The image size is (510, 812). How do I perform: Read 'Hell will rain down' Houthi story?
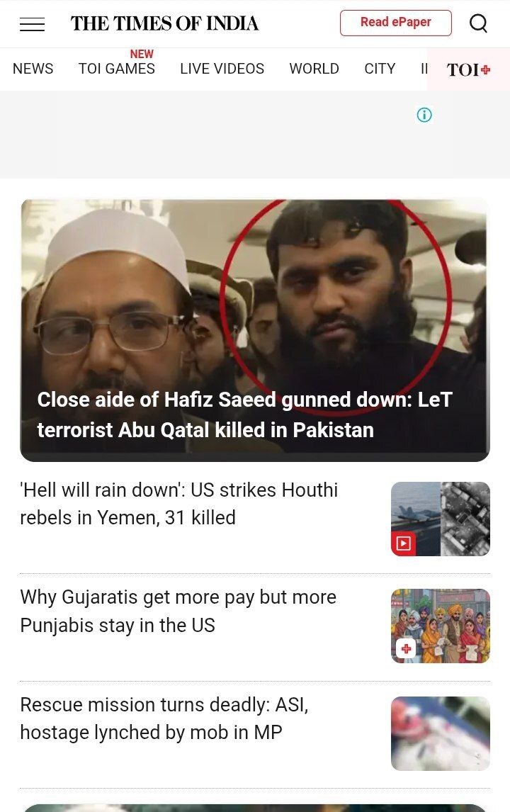(179, 504)
